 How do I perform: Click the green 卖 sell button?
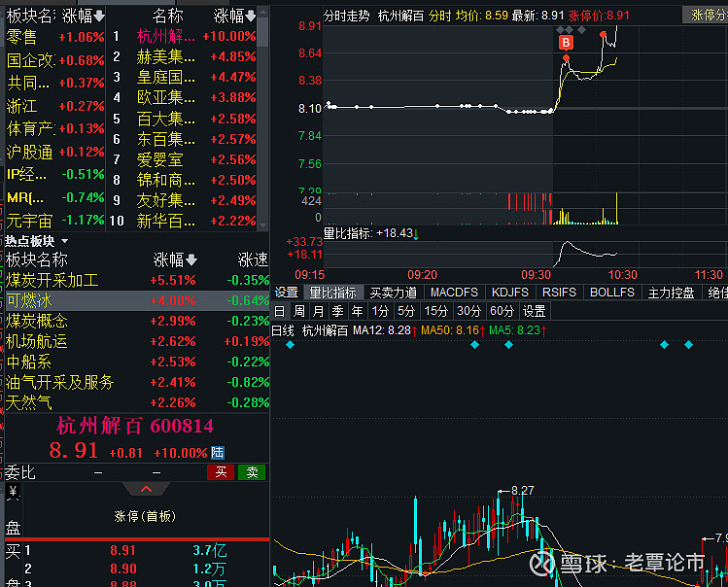[252, 472]
